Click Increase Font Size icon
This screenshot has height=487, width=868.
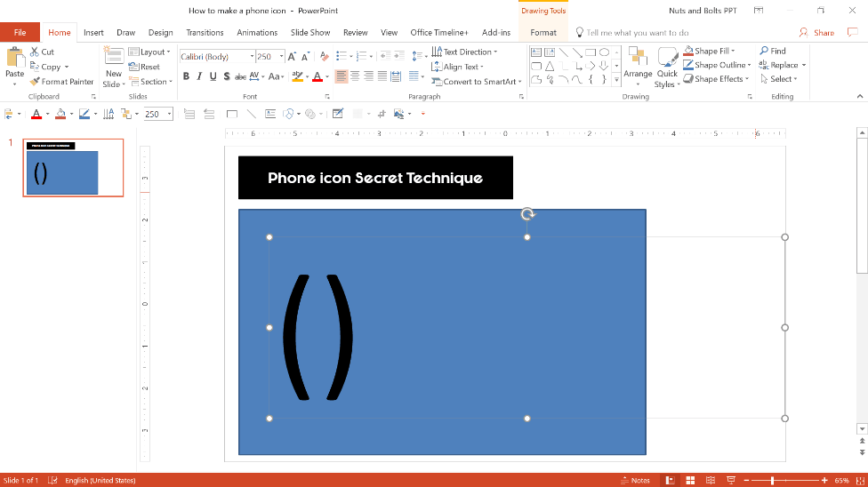point(292,57)
